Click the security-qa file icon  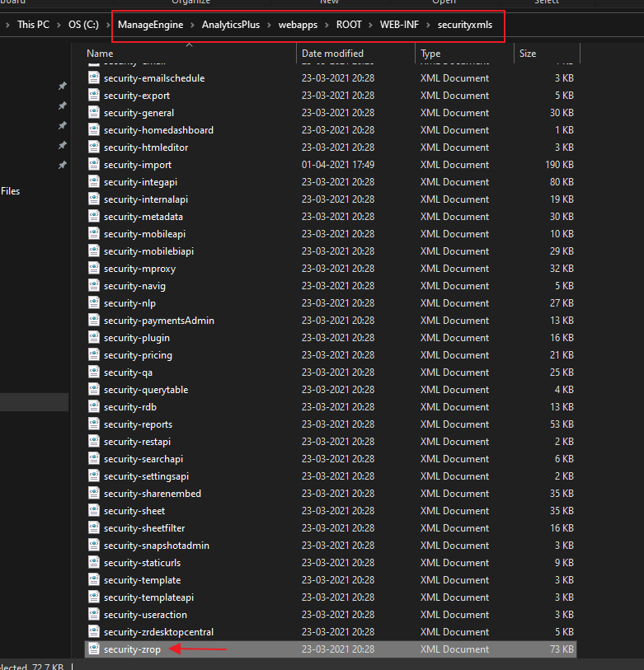[94, 372]
